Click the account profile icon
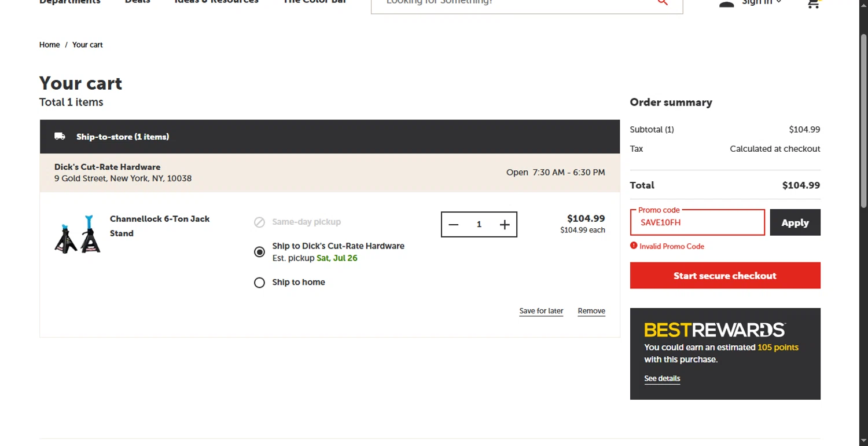The image size is (868, 446). tap(726, 3)
